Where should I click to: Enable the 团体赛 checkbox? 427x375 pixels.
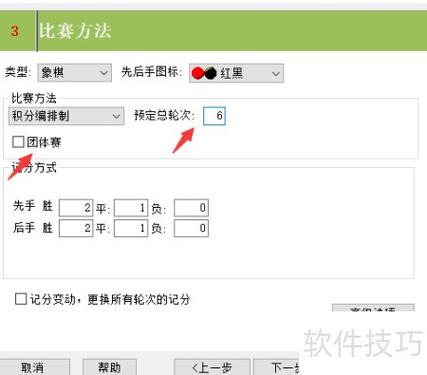[18, 142]
